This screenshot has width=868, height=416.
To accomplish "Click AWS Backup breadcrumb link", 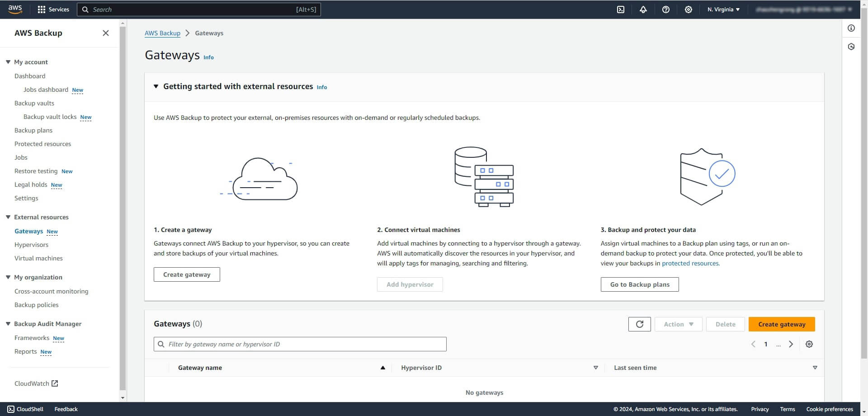I will coord(162,33).
